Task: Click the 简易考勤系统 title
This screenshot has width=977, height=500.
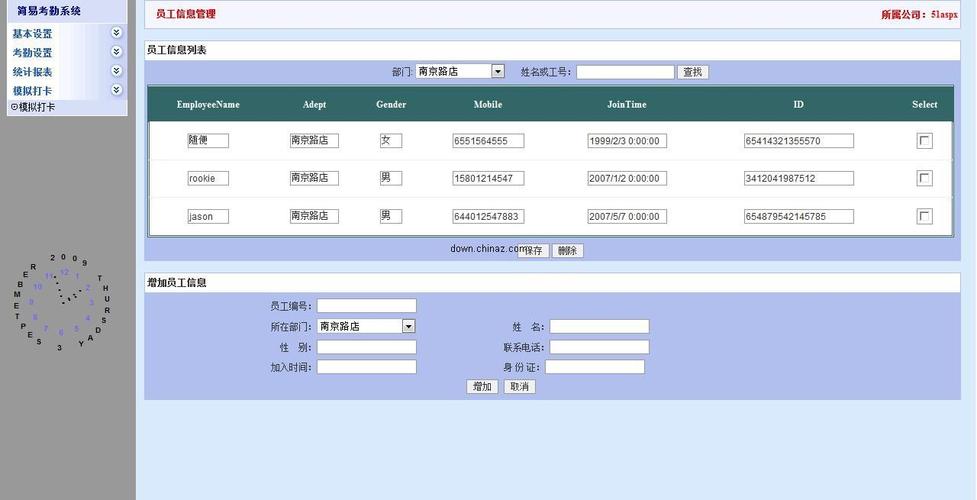Action: point(49,11)
